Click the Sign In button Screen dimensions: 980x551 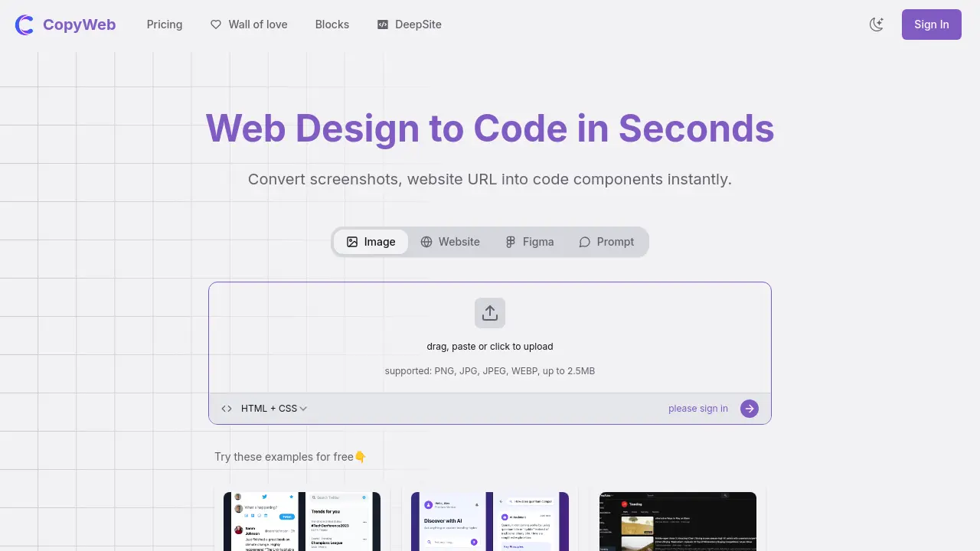pos(931,24)
